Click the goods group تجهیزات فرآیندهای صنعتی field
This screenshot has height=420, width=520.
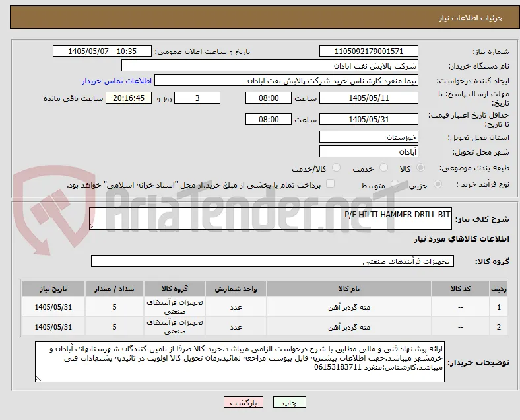click(273, 261)
